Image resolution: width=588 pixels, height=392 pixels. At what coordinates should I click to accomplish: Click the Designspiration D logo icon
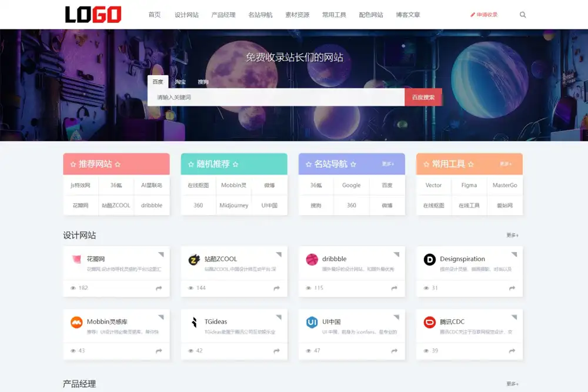[430, 259]
